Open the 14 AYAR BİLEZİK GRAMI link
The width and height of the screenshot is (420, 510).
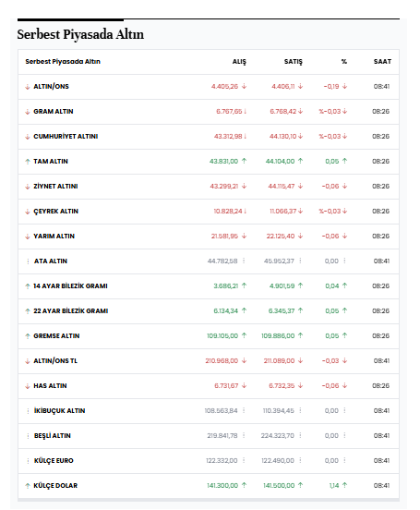click(70, 286)
